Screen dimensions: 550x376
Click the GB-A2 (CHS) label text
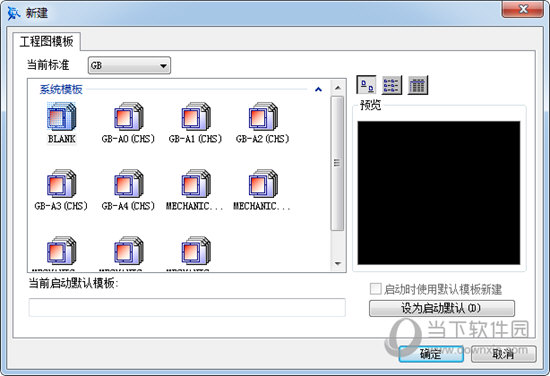pyautogui.click(x=263, y=139)
